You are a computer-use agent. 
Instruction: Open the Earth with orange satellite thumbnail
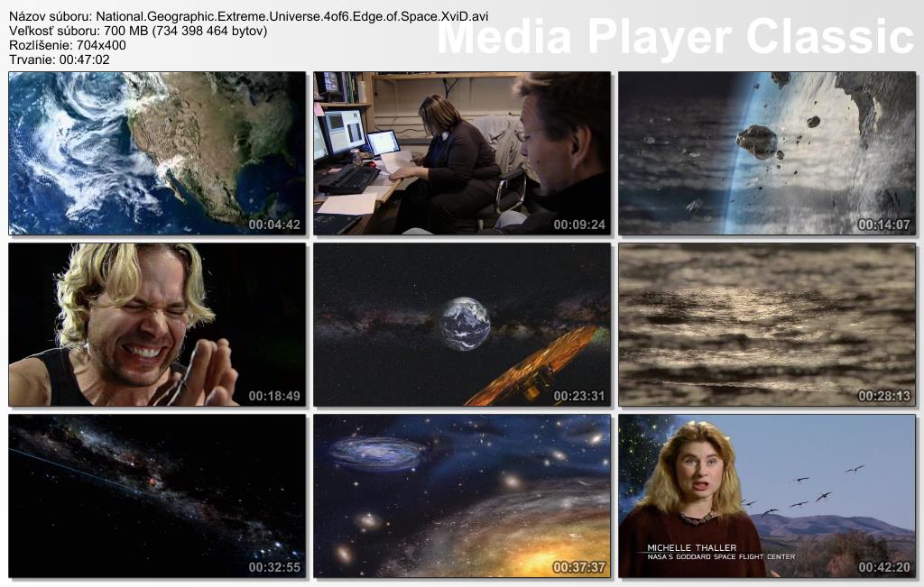pyautogui.click(x=462, y=325)
